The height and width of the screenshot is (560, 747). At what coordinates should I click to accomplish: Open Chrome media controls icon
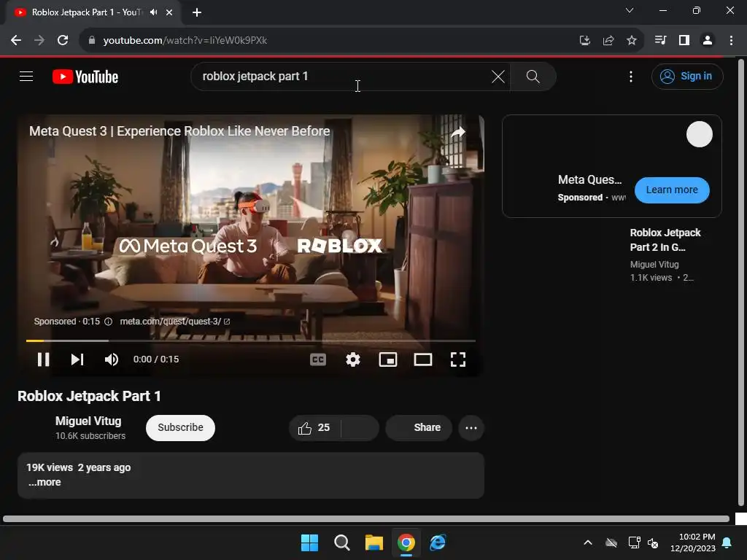(660, 41)
